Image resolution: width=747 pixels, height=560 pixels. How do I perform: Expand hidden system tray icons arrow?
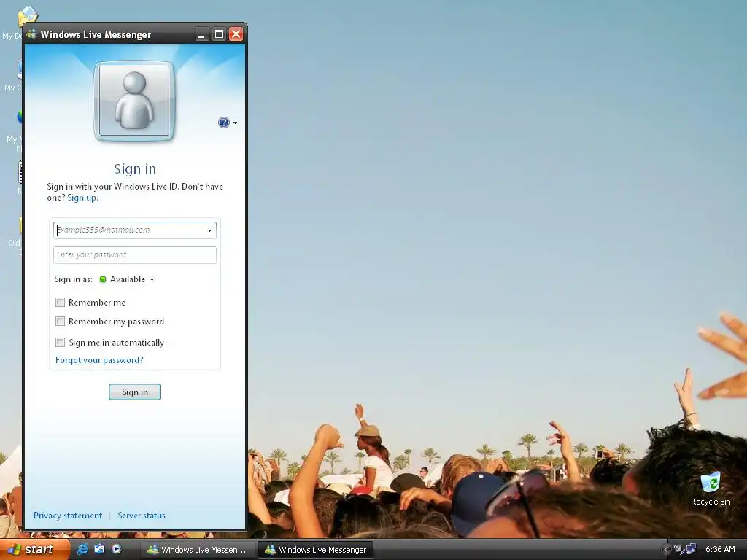pyautogui.click(x=665, y=550)
